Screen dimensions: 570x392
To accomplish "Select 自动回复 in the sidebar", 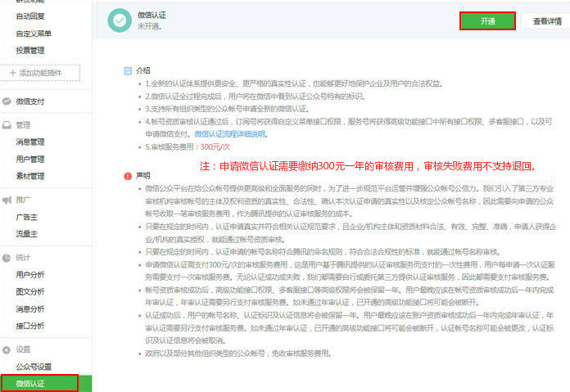I will pos(30,16).
